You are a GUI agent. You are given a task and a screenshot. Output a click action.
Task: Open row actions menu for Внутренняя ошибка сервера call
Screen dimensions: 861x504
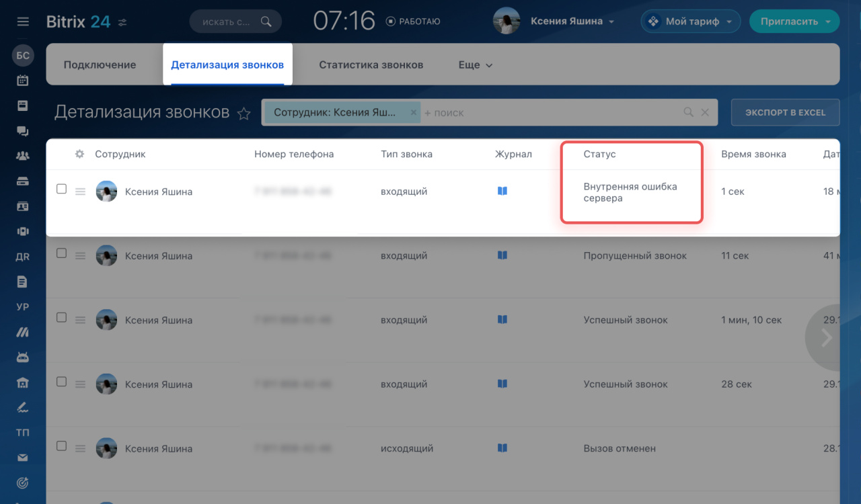(80, 192)
